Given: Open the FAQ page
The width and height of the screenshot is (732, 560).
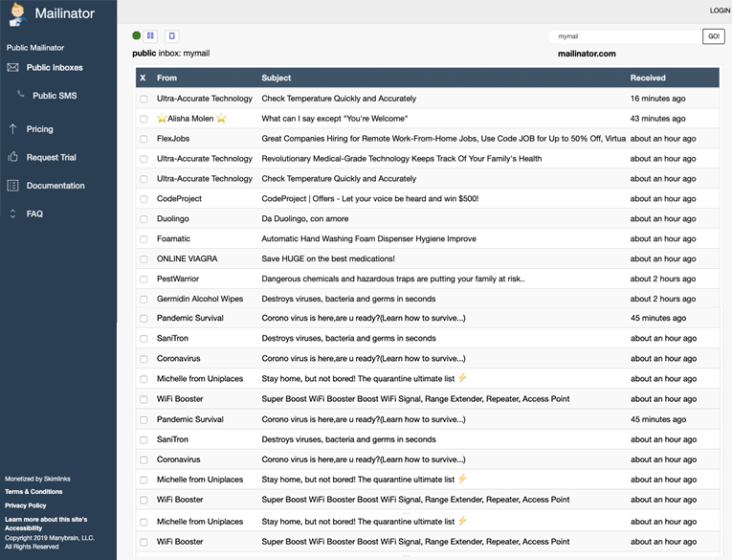Looking at the screenshot, I should click(34, 213).
